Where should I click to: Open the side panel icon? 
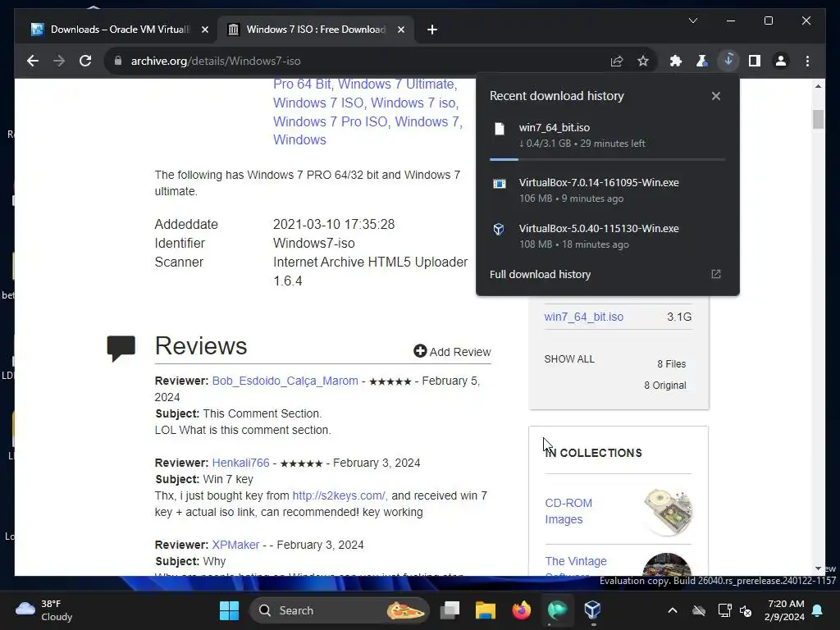click(755, 61)
